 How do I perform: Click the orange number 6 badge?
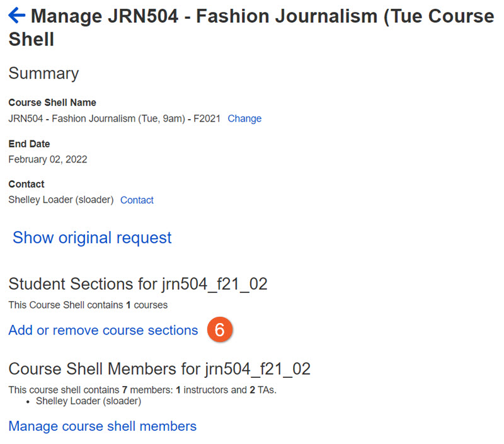pos(220,331)
